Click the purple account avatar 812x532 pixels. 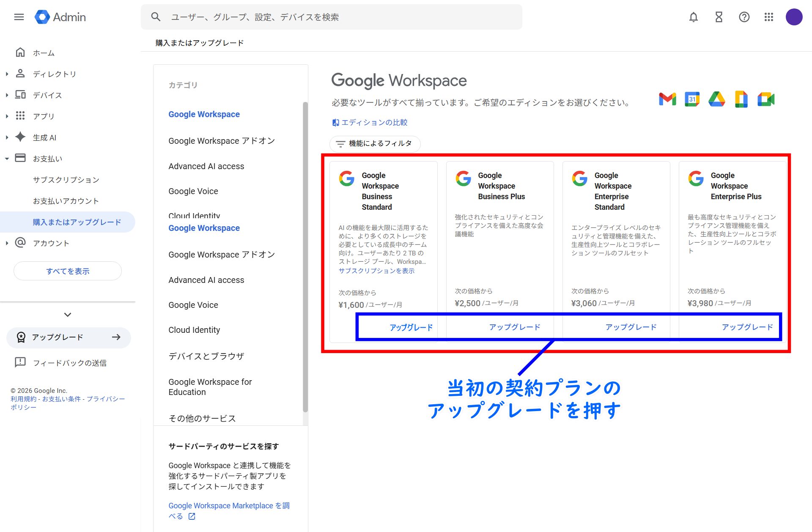(x=794, y=17)
